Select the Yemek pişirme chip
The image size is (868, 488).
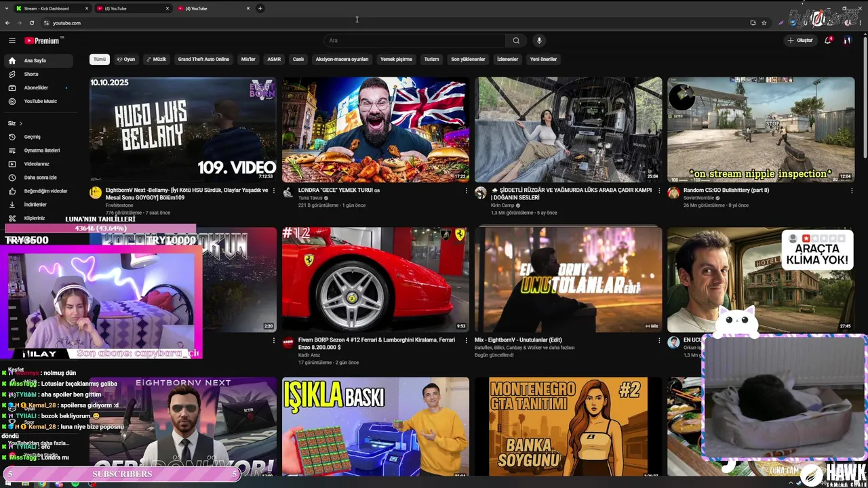[396, 59]
